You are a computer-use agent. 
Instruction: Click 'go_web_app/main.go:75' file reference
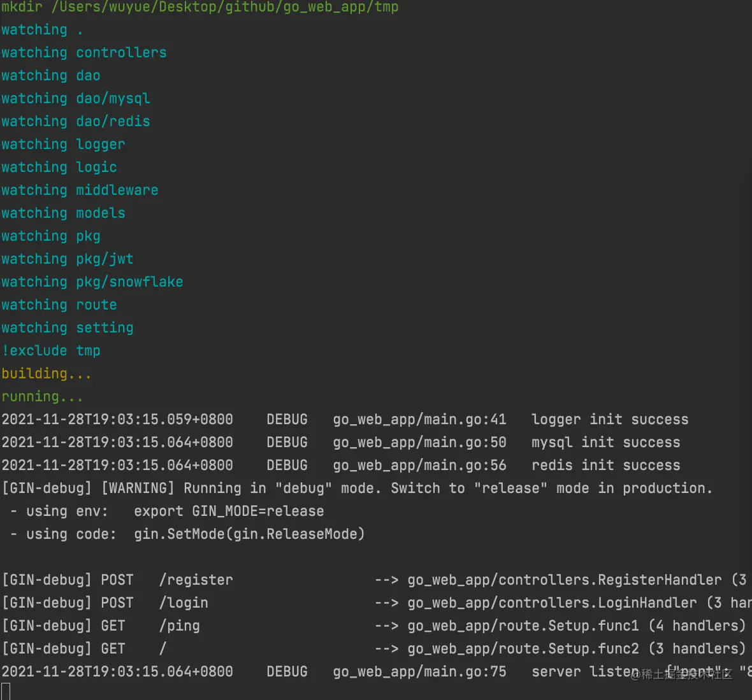pyautogui.click(x=419, y=672)
